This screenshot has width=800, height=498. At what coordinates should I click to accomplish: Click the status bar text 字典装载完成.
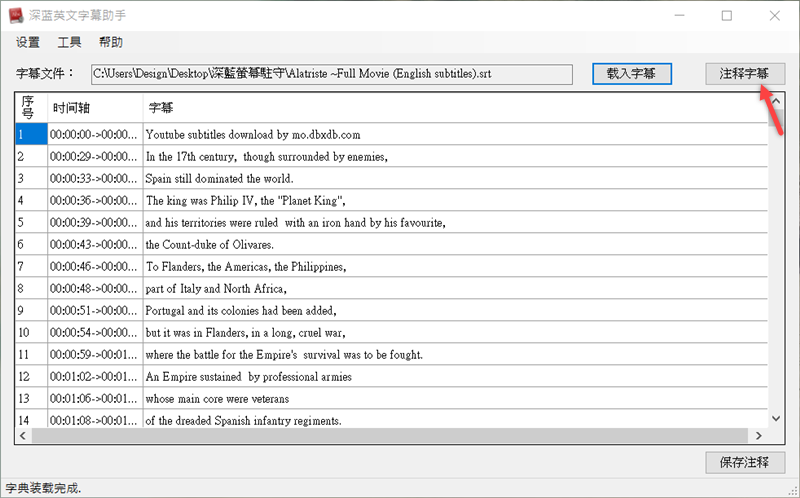click(43, 488)
